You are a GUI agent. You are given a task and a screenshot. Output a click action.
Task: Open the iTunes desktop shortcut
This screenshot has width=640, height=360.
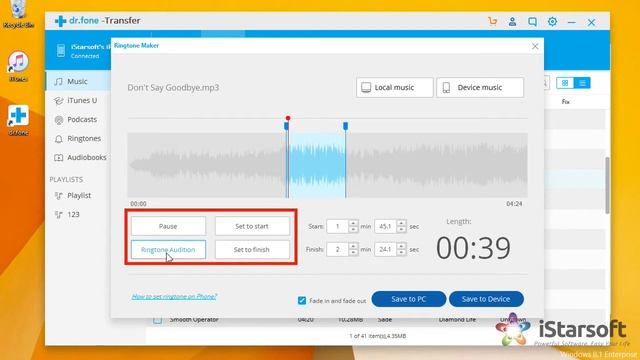(18, 67)
